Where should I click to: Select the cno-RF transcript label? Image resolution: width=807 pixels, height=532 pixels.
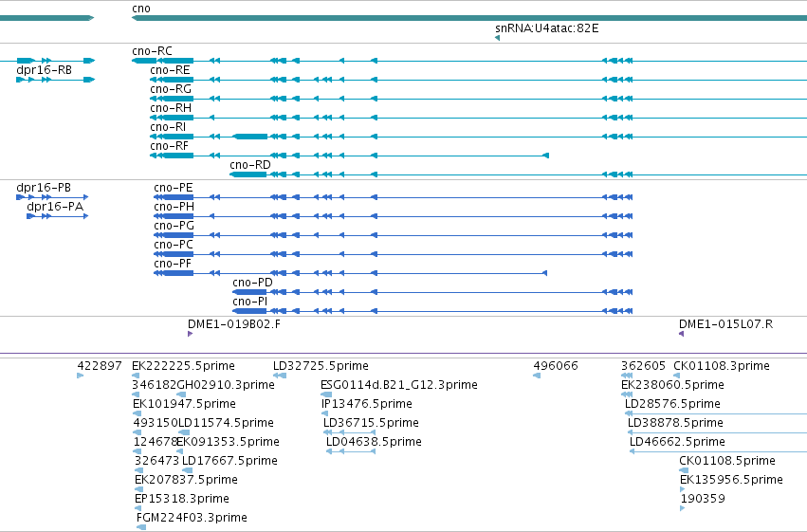[169, 146]
